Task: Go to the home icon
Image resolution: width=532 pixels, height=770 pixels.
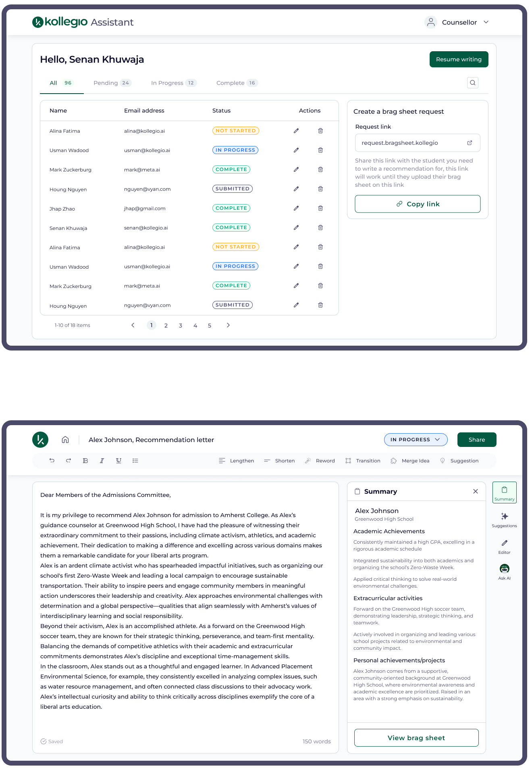Action: 65,440
